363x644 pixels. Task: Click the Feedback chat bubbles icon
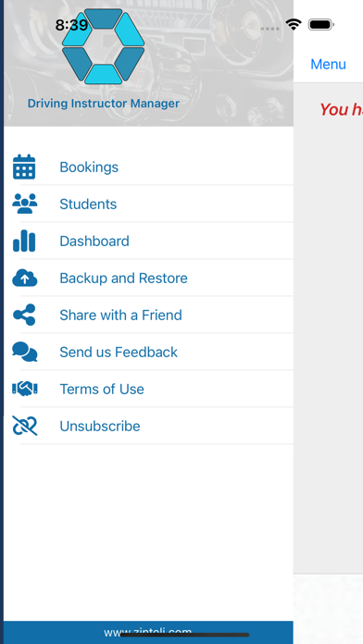(25, 352)
